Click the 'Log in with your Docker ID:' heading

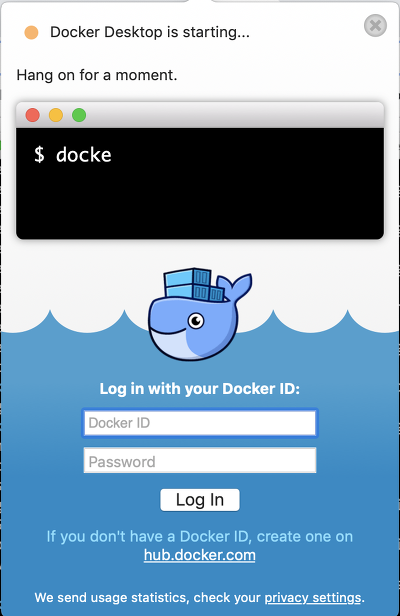coord(200,389)
